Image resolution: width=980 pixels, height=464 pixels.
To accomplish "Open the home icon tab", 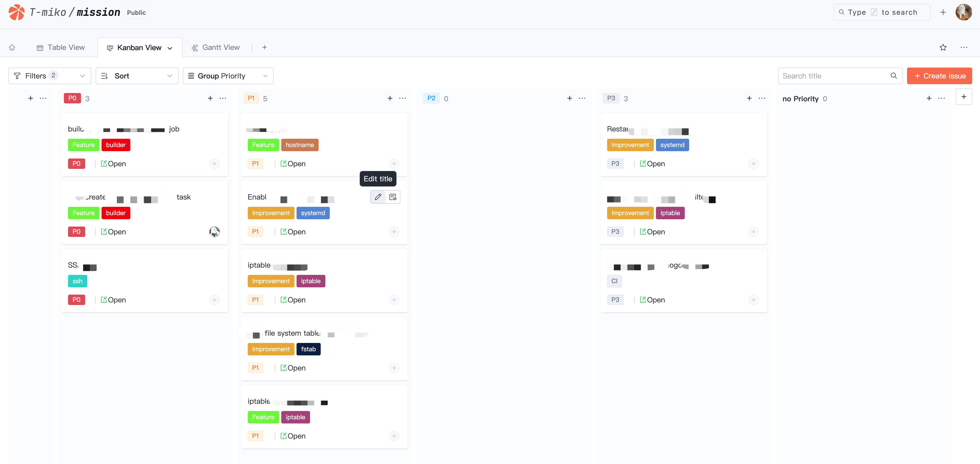I will tap(12, 48).
